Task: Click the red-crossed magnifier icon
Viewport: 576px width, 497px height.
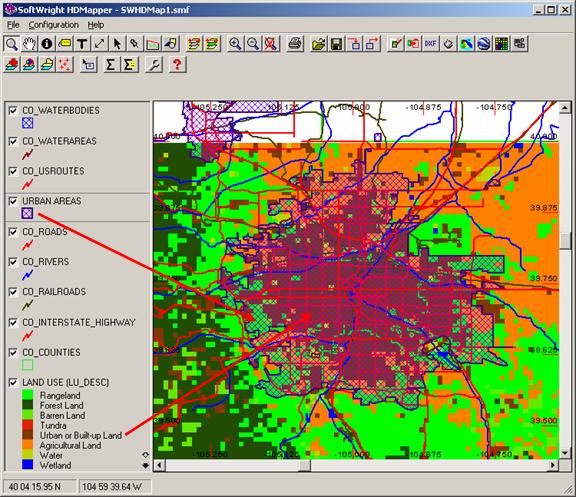Action: tap(271, 44)
